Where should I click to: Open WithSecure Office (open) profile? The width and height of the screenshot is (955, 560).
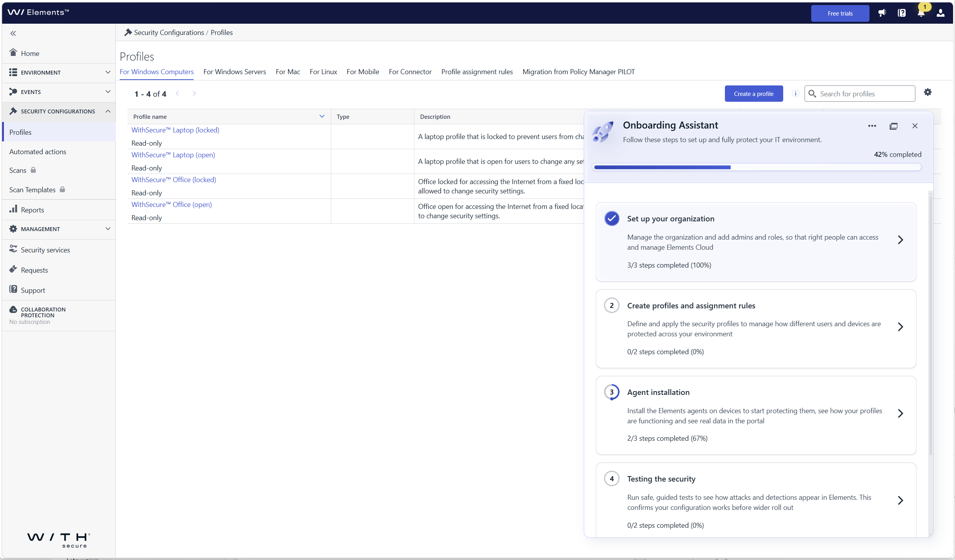[x=171, y=205]
